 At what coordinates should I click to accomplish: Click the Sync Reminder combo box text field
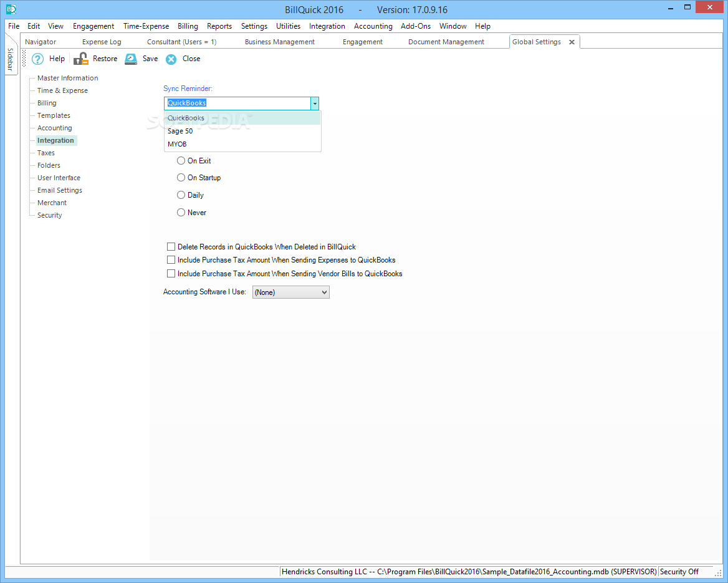coord(237,103)
